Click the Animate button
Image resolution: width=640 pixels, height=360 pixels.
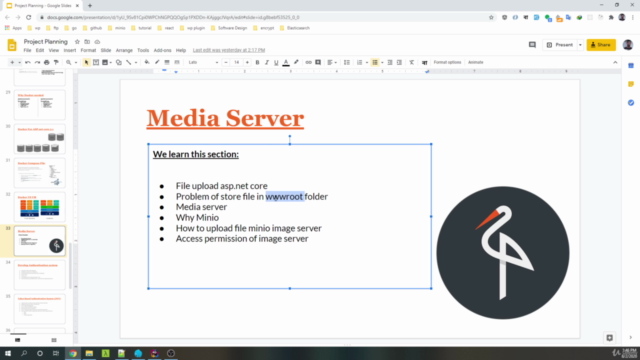(476, 62)
